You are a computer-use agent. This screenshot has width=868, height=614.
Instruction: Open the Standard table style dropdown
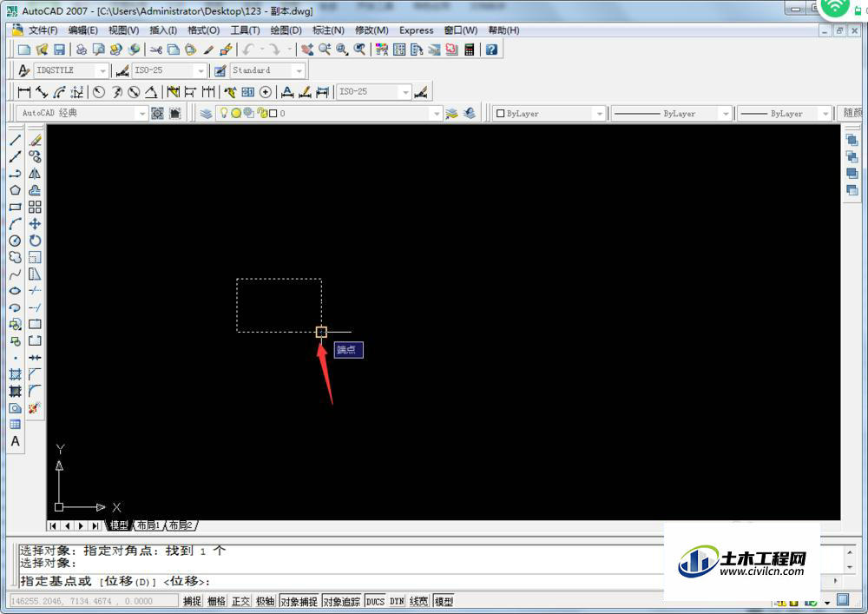[299, 71]
